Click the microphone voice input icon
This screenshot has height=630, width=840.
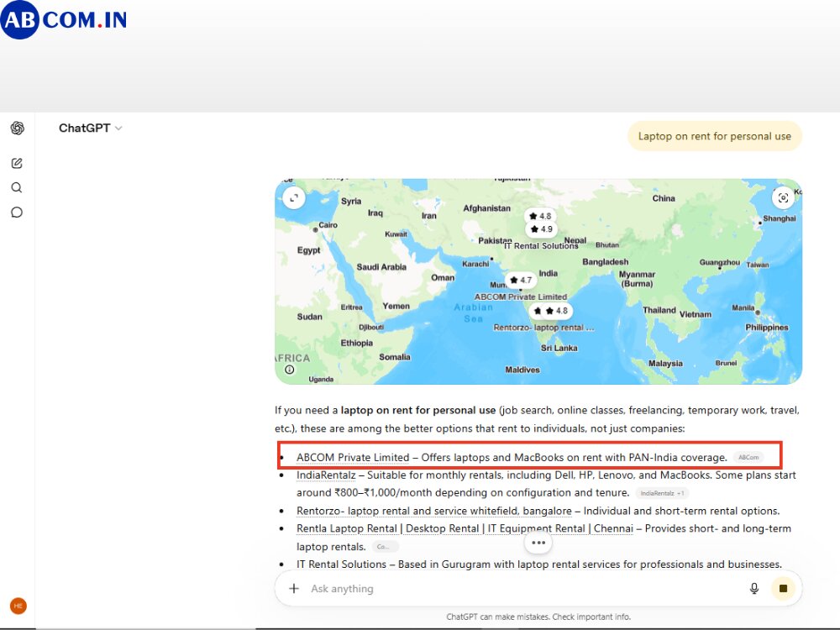(753, 588)
